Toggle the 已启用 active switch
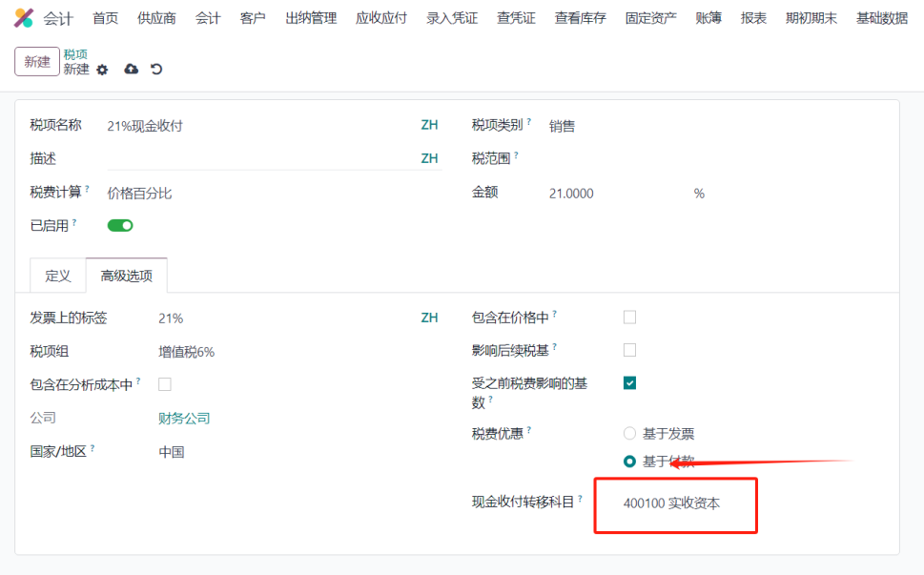 click(x=120, y=226)
